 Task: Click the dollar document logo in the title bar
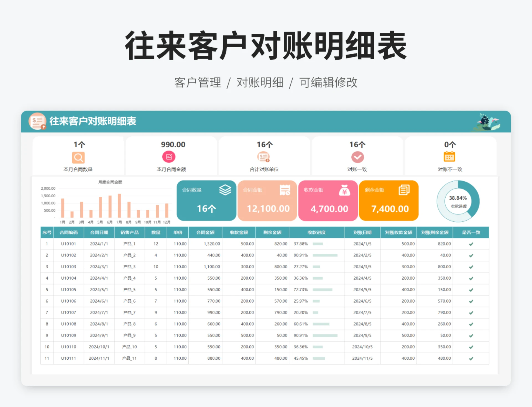coord(38,122)
